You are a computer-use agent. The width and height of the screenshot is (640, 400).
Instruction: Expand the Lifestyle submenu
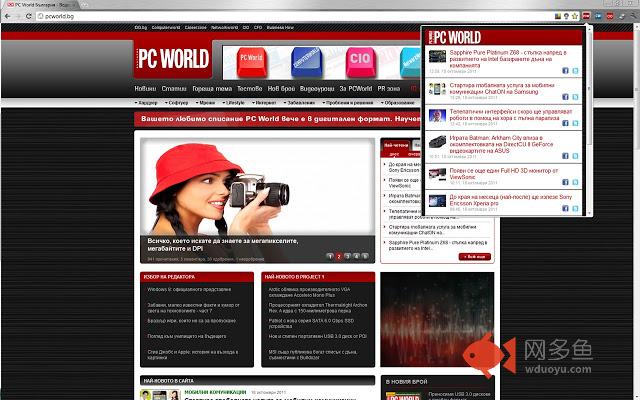coord(233,103)
